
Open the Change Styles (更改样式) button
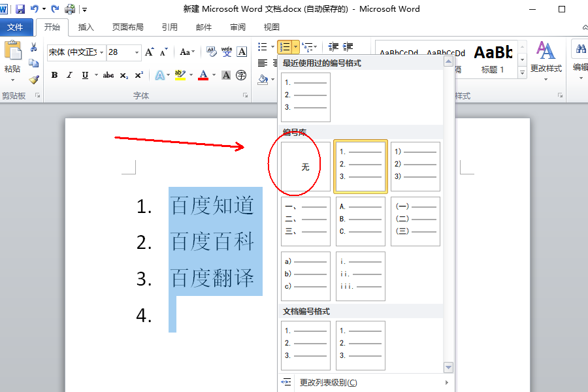(x=546, y=61)
